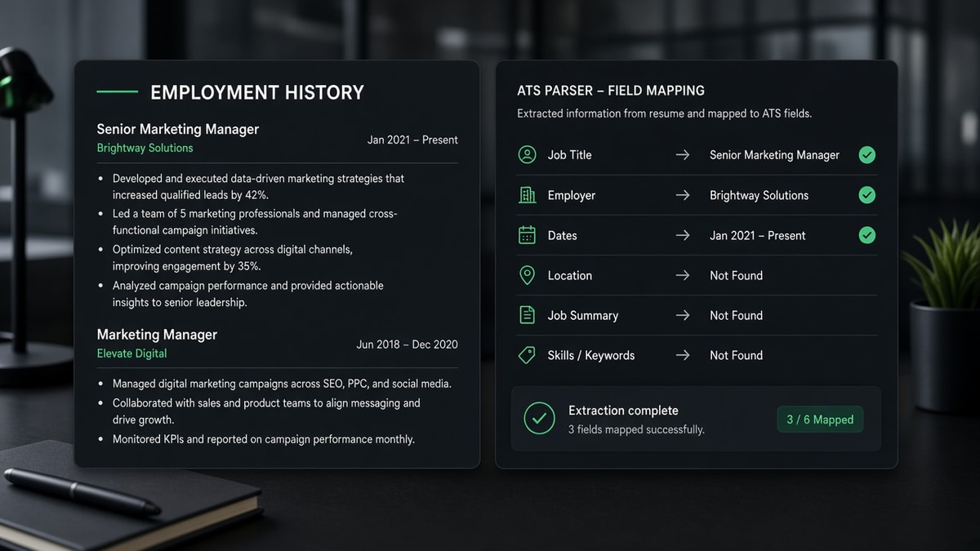The image size is (980, 551).
Task: Toggle the green check for Brightway Solutions mapping
Action: (867, 195)
